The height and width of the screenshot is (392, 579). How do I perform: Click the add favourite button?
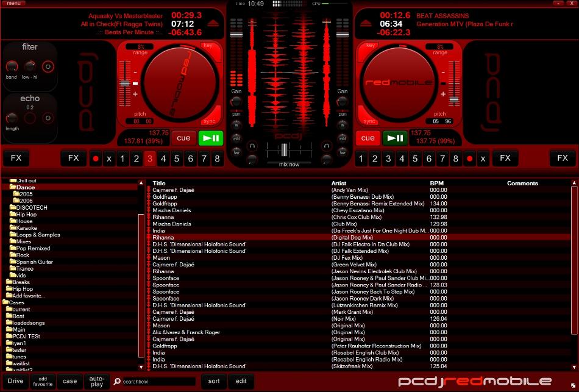43,381
